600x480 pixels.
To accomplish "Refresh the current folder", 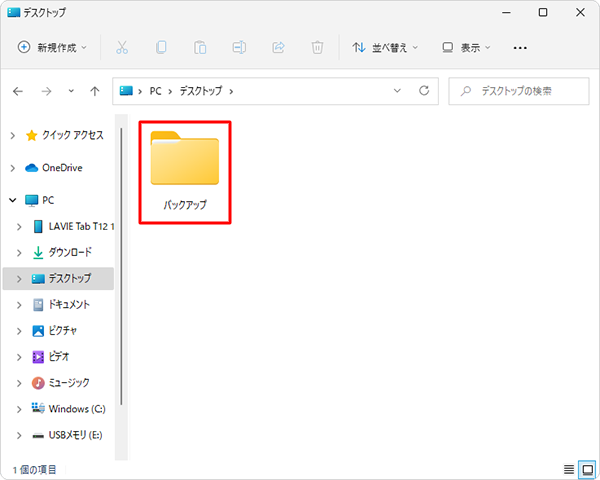I will (x=424, y=91).
